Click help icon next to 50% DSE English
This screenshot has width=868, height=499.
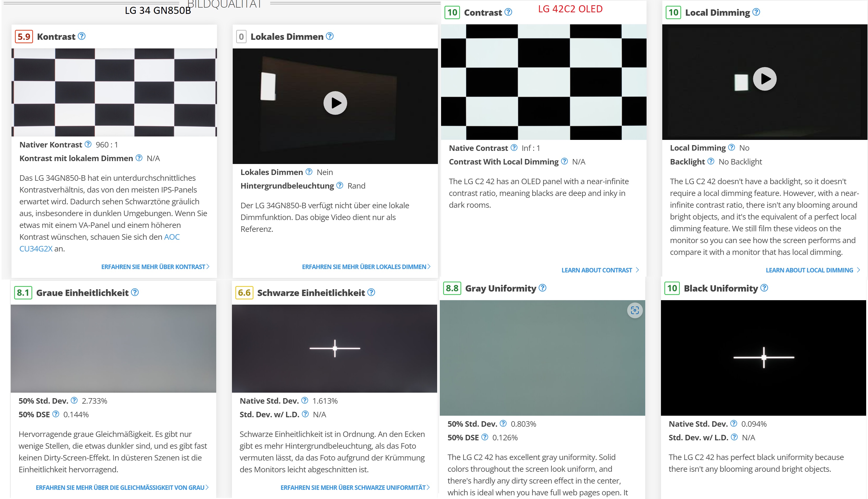(485, 437)
